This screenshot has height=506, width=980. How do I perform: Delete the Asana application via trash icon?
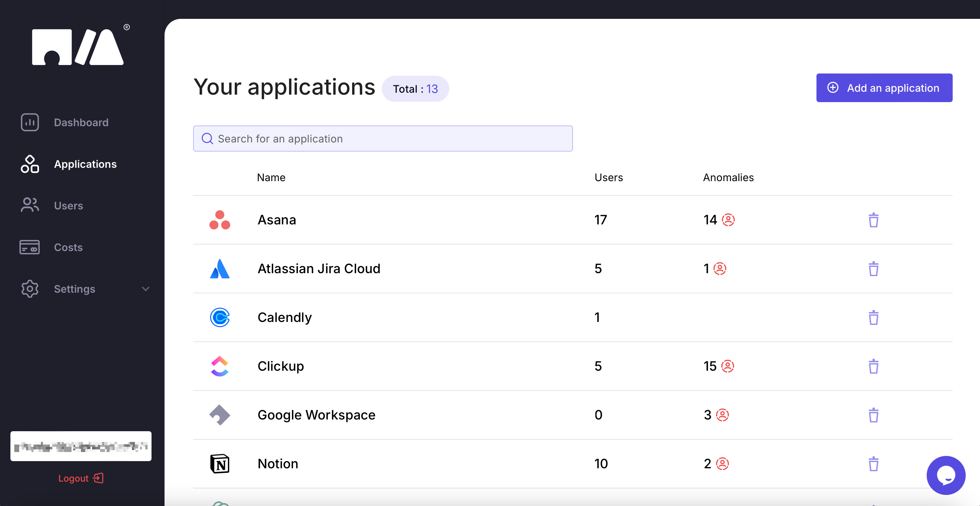(x=873, y=220)
